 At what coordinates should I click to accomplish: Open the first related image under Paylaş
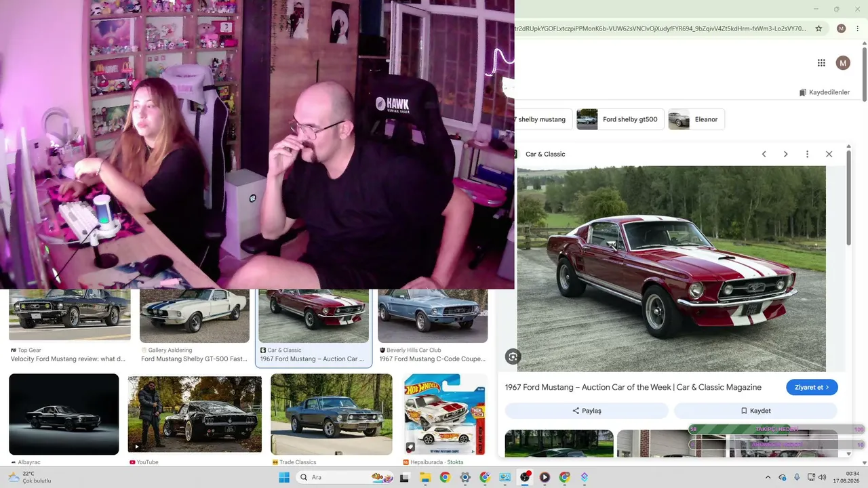point(559,443)
